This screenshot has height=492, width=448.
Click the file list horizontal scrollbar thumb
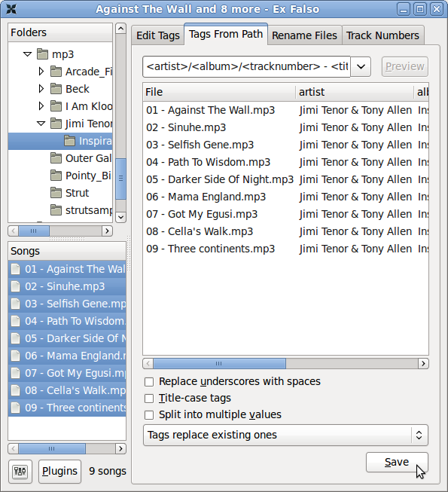point(219,364)
